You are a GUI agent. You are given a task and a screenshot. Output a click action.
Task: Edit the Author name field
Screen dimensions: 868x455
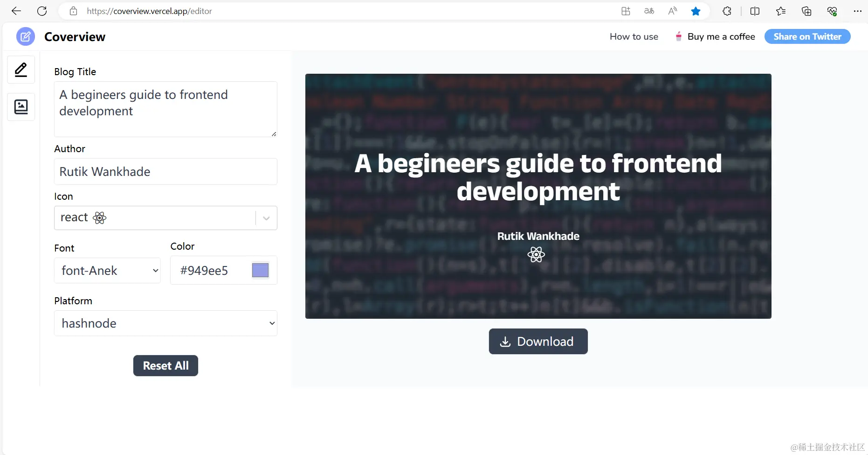[x=165, y=172]
